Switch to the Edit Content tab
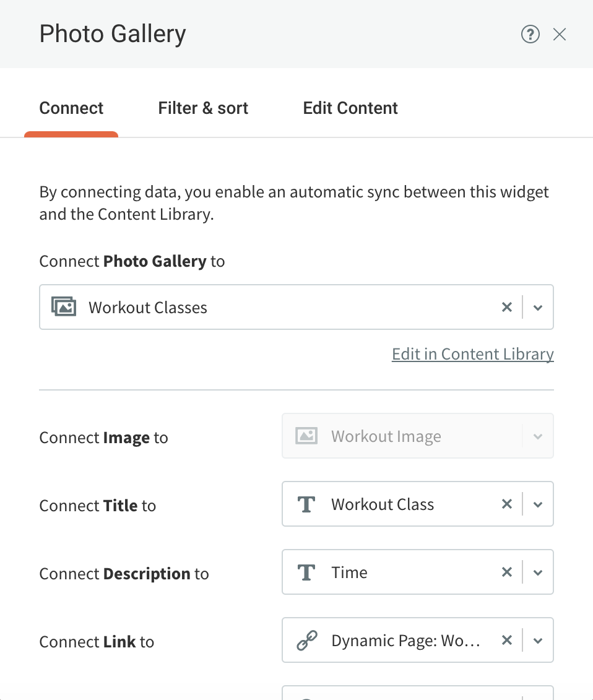Image resolution: width=593 pixels, height=700 pixels. [350, 108]
